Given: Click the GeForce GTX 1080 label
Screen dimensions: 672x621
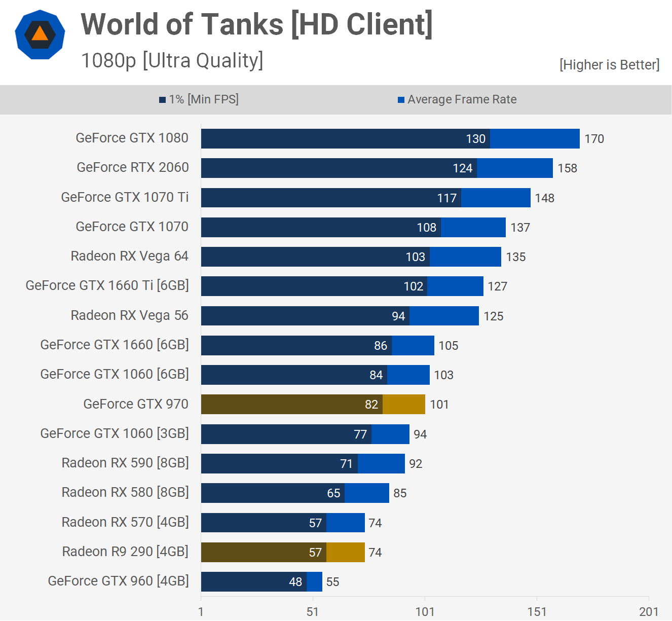Looking at the screenshot, I should [132, 138].
